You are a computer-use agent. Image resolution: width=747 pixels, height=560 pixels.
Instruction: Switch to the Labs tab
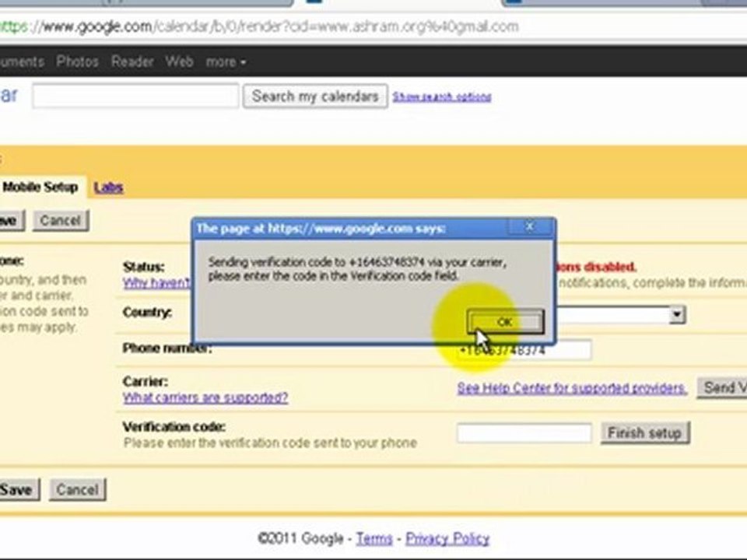tap(109, 187)
